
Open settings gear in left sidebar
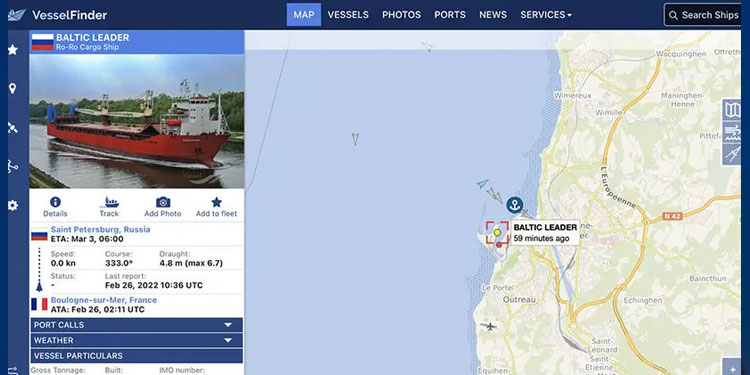coord(13,206)
